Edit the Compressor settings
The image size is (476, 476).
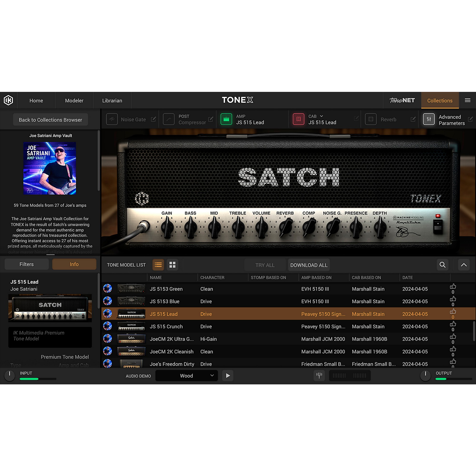211,119
